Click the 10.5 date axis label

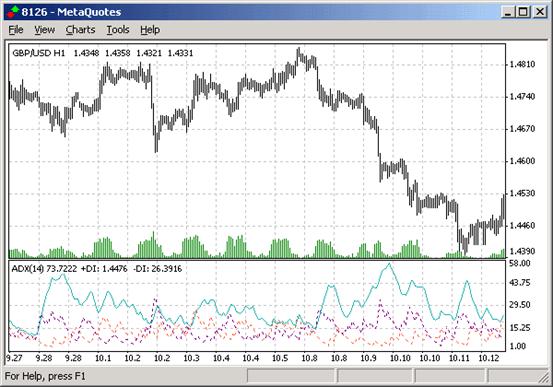coord(280,358)
